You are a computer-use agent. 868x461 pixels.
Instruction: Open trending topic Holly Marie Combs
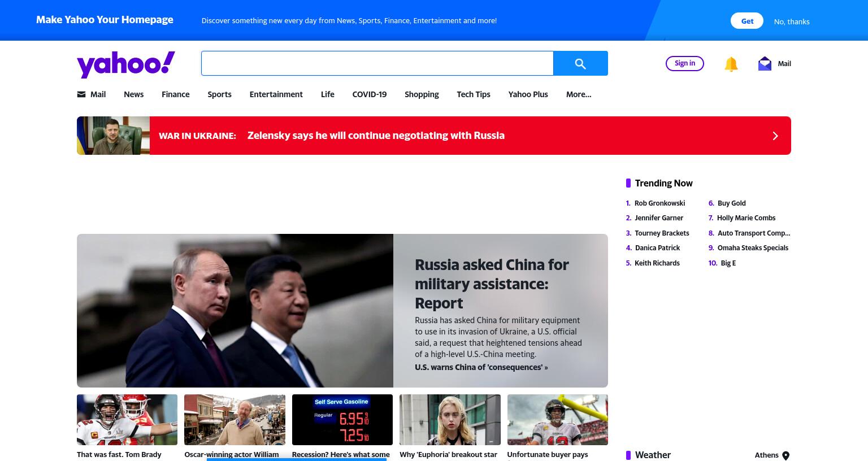[x=746, y=218]
